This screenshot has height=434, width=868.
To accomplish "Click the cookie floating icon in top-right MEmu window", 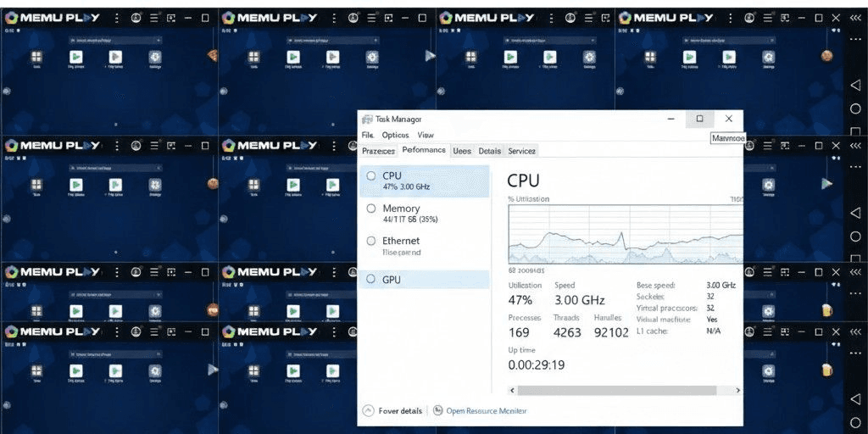I will pyautogui.click(x=827, y=55).
